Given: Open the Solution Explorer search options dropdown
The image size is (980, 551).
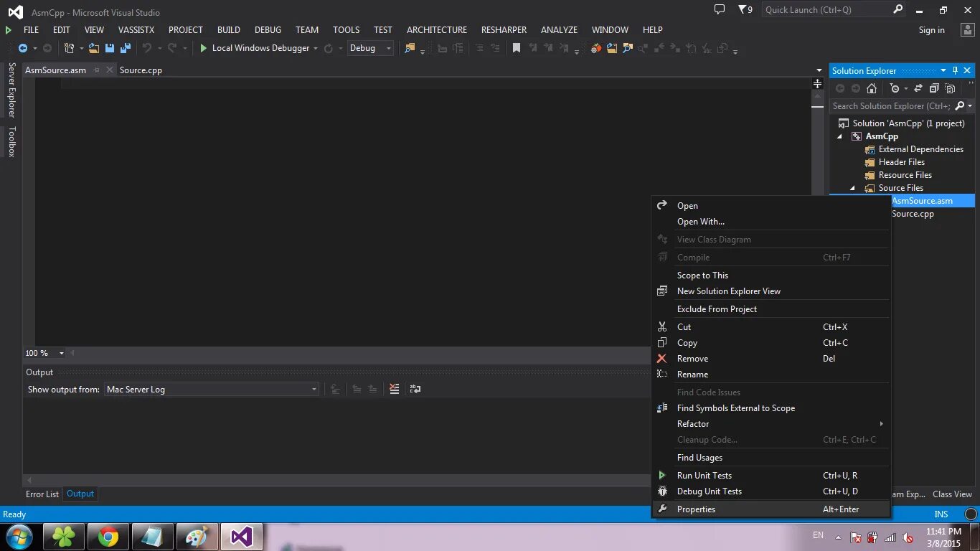Looking at the screenshot, I should click(x=970, y=105).
